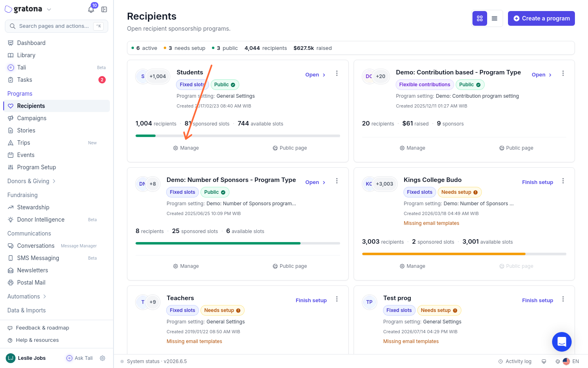Go to Campaigns page
This screenshot has height=368, width=588.
(56, 118)
